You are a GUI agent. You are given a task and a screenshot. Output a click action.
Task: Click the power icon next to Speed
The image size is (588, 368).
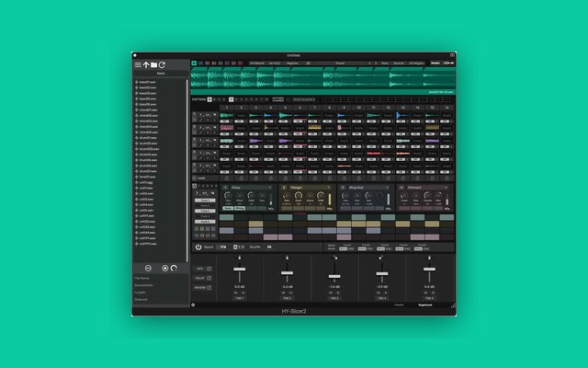tap(198, 247)
